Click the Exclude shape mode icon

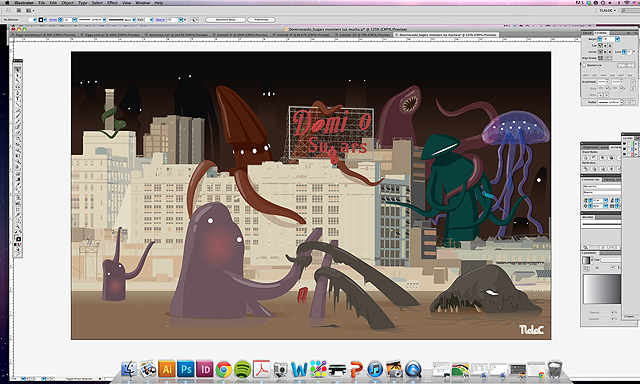[611, 158]
